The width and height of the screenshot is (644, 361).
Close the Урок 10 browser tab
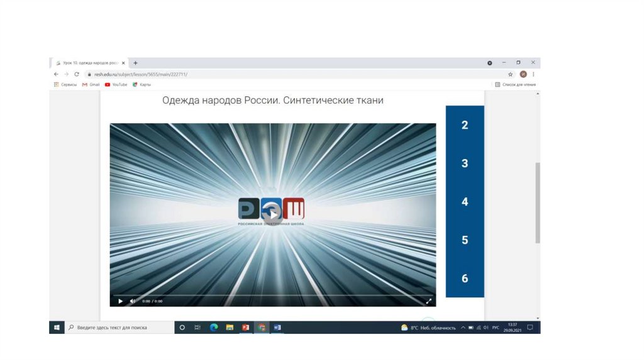point(123,63)
